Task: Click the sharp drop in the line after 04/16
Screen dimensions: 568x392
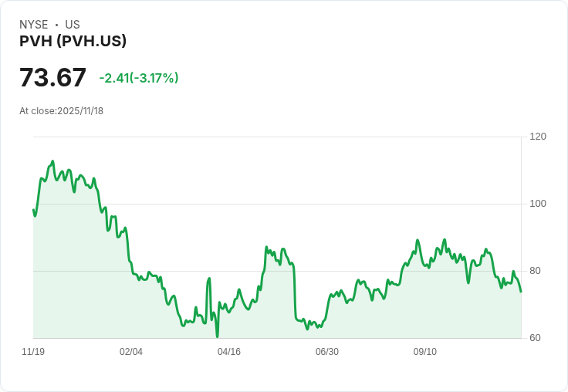Action: (295, 293)
